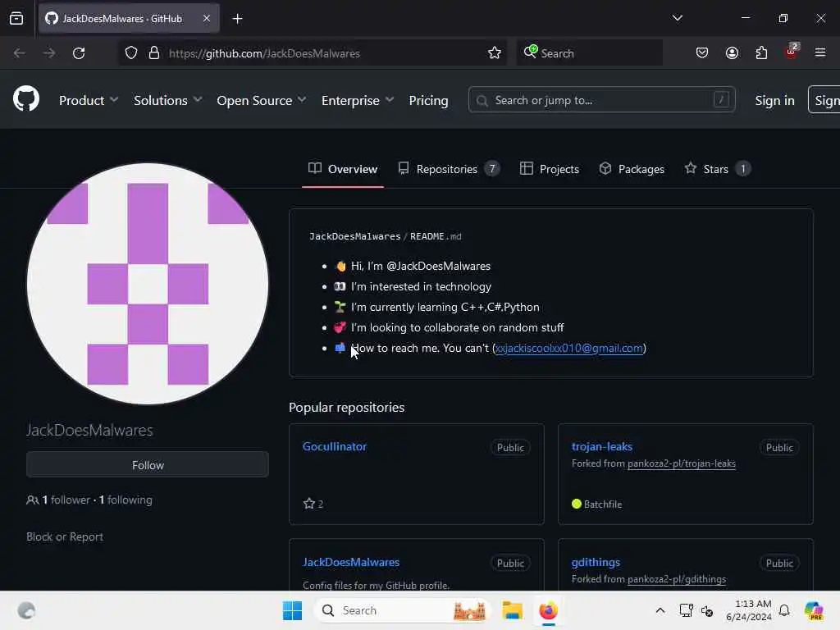The height and width of the screenshot is (630, 840).
Task: Open the tracking protection shield icon
Action: point(131,53)
